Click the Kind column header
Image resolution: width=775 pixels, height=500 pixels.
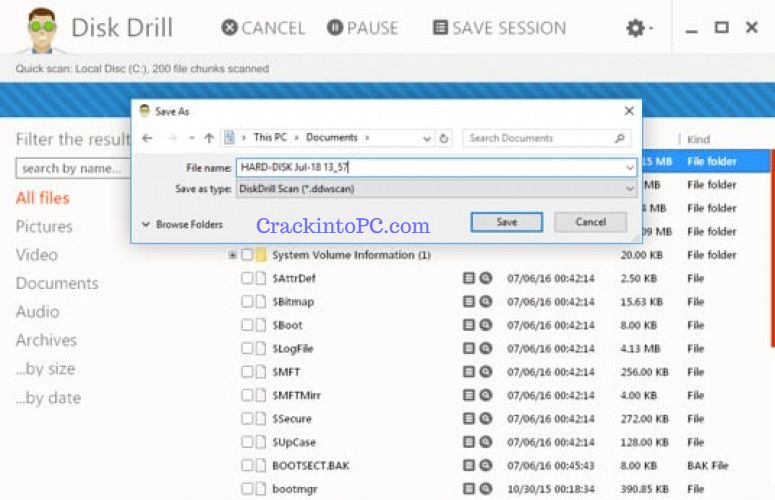coord(698,139)
